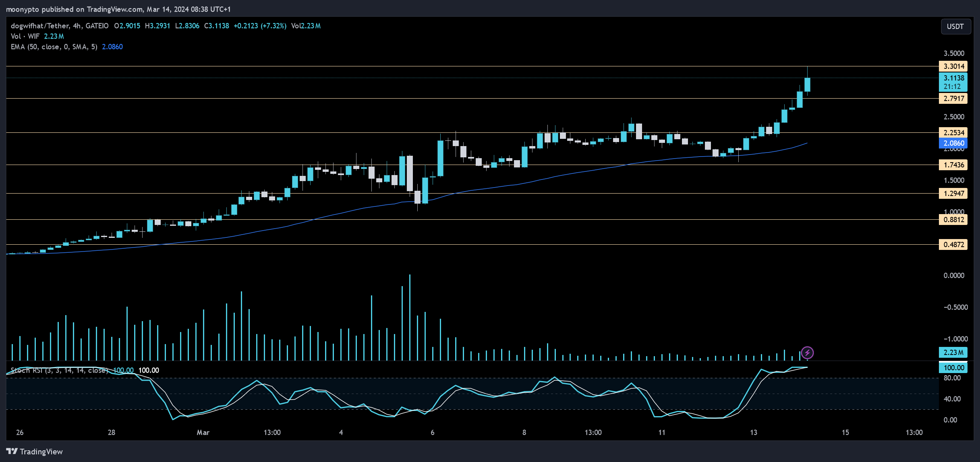The height and width of the screenshot is (462, 980).
Task: Click the dogwifhat/Tether symbol title
Action: 60,26
